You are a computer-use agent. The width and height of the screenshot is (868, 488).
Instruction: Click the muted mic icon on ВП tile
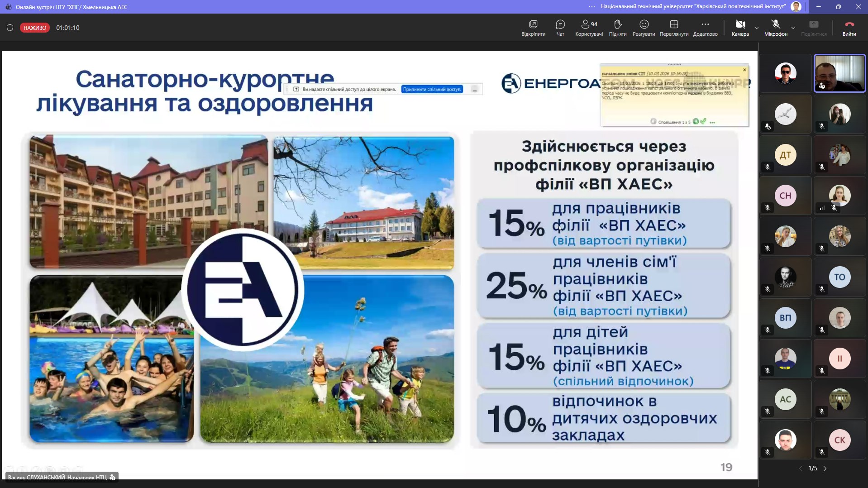tap(768, 330)
